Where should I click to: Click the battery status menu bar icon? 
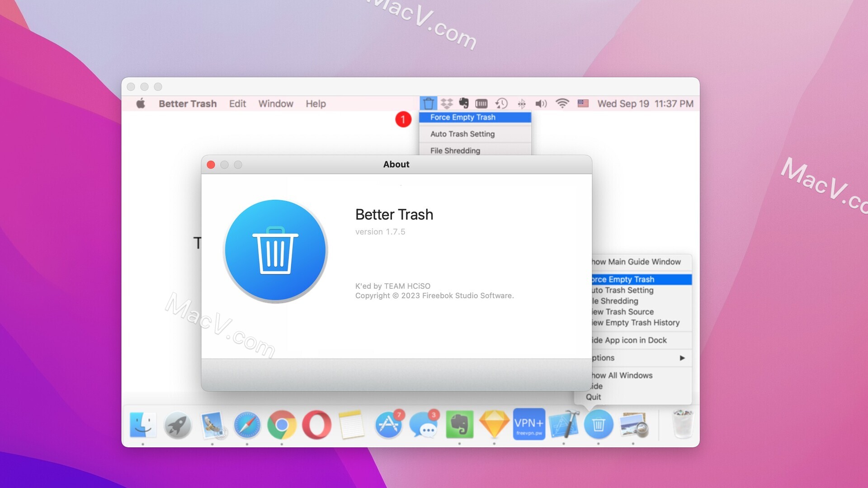481,104
